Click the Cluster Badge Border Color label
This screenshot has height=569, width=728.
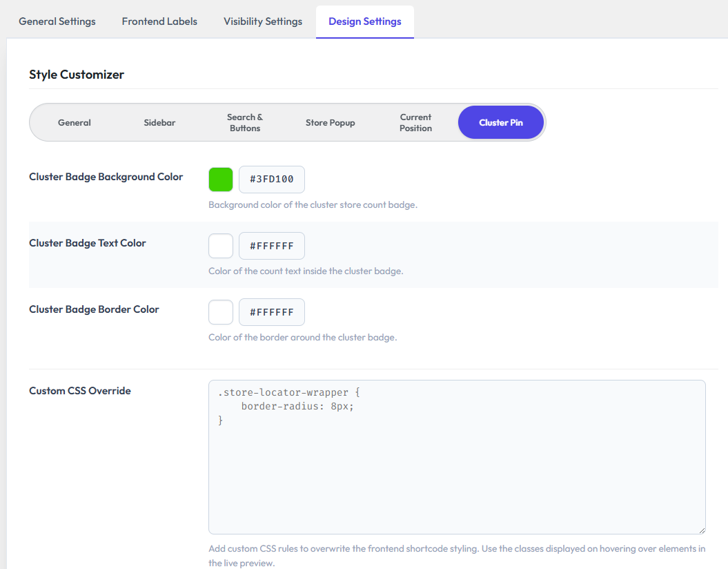(x=94, y=309)
